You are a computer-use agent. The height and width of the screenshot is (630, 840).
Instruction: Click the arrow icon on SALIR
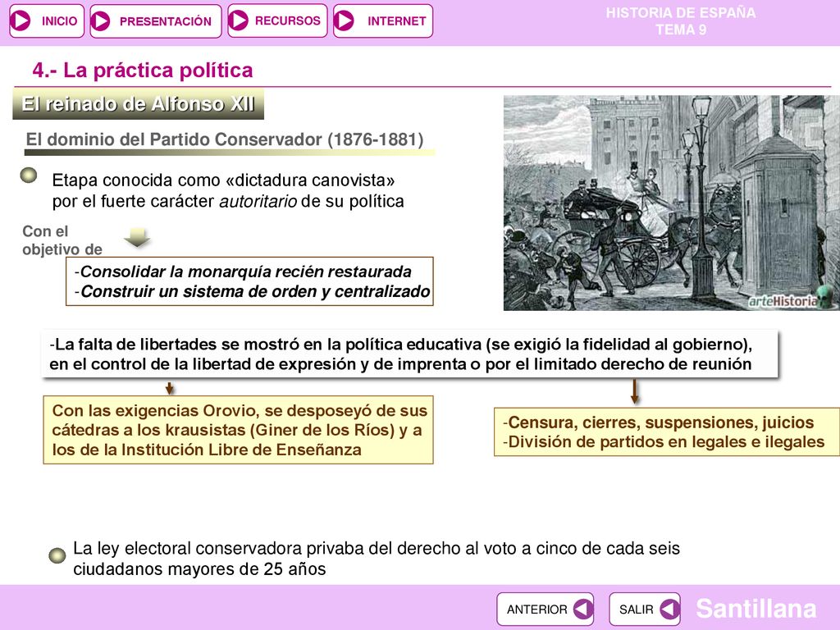[x=669, y=609]
